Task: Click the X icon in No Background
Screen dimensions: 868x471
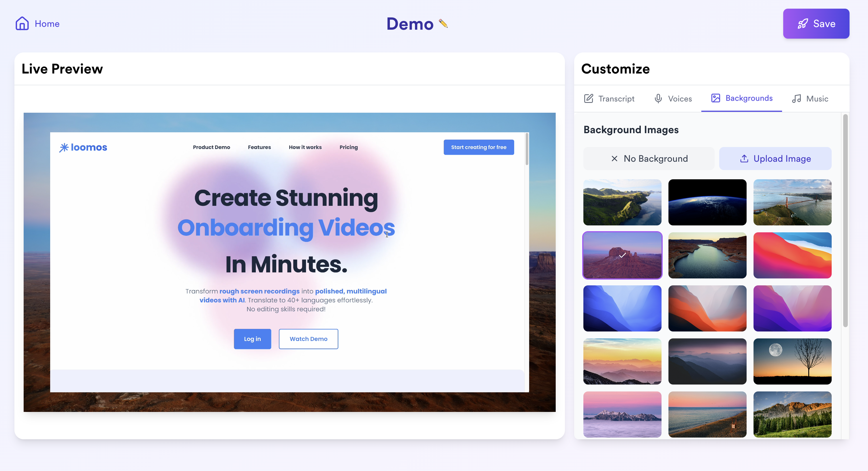Action: (614, 158)
